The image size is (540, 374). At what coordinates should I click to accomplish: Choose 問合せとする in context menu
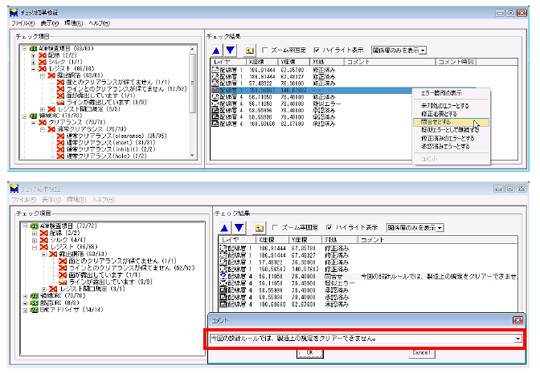(451, 122)
